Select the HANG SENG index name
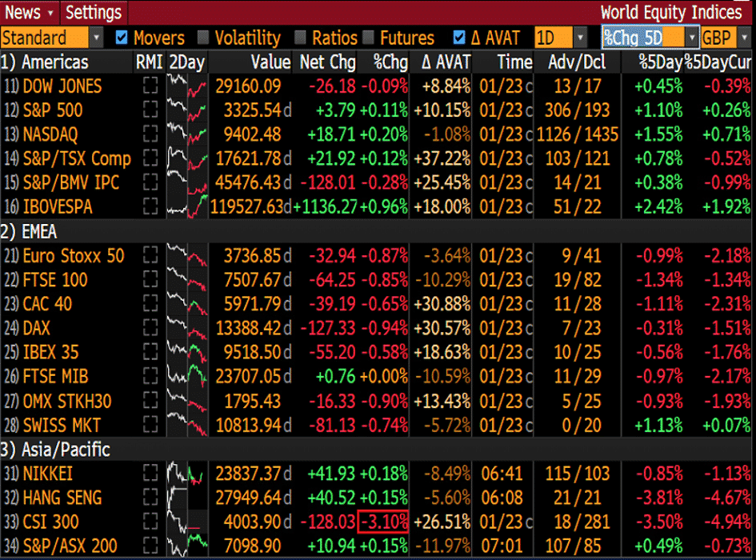Screen dimensions: 756x560 click(x=62, y=498)
